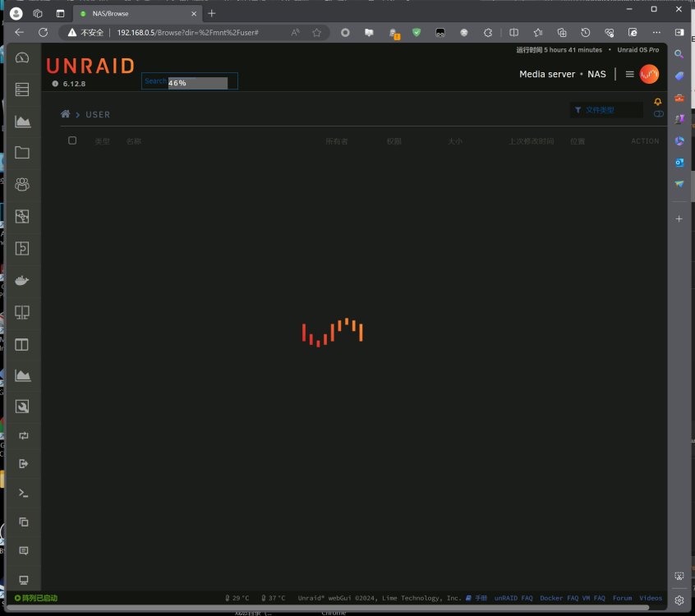The width and height of the screenshot is (695, 616).
Task: Open browser settings three-dots menu
Action: (656, 32)
